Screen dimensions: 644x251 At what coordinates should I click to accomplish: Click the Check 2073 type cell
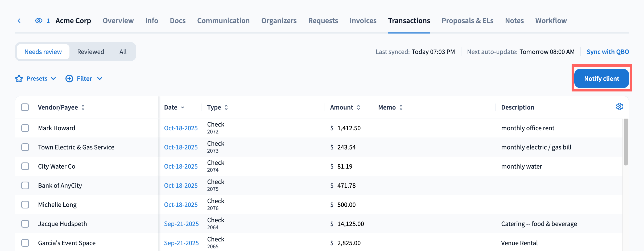(216, 147)
